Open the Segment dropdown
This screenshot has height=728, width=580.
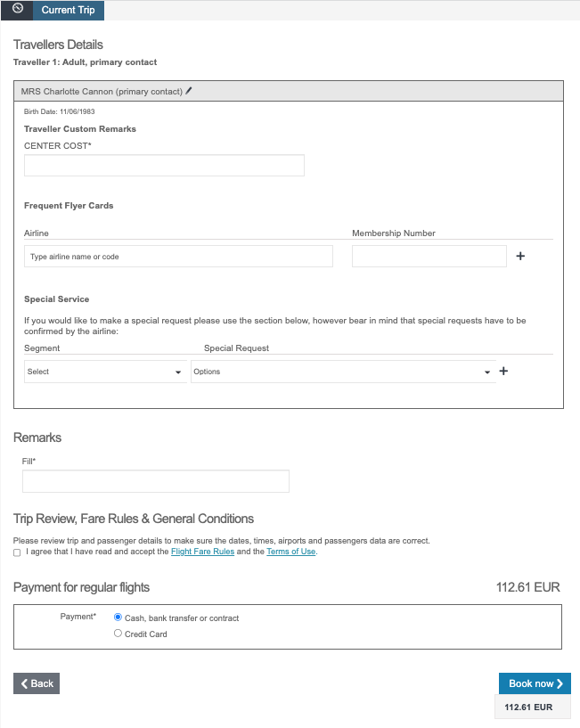(105, 372)
